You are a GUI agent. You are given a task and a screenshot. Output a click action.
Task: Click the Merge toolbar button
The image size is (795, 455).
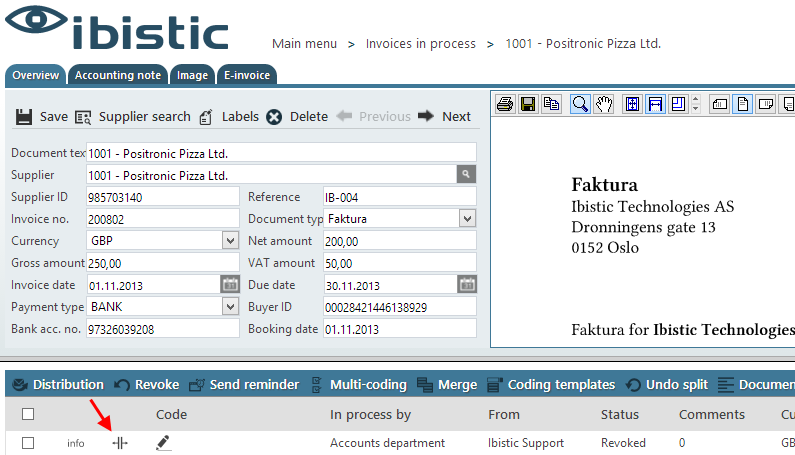click(447, 384)
